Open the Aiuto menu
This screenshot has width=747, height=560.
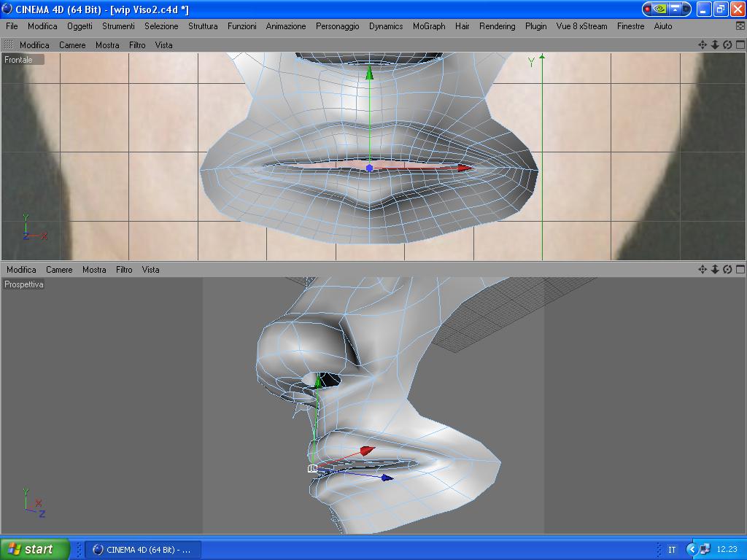[662, 26]
